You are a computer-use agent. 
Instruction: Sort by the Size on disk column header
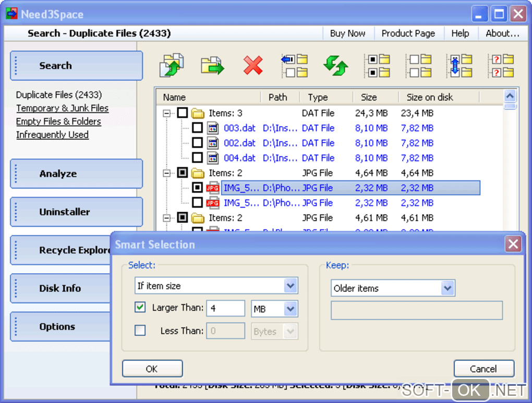pyautogui.click(x=439, y=97)
